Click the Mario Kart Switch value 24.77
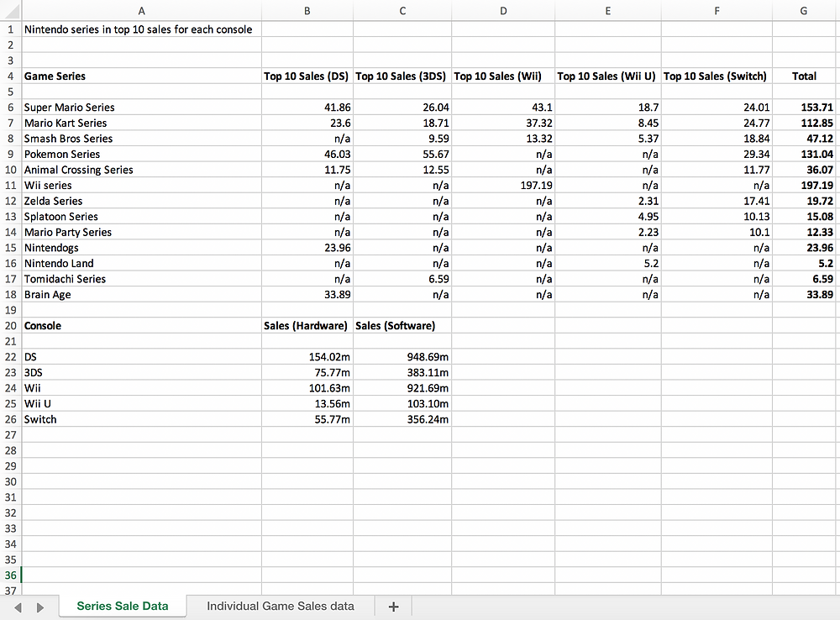840x620 pixels. pyautogui.click(x=717, y=123)
